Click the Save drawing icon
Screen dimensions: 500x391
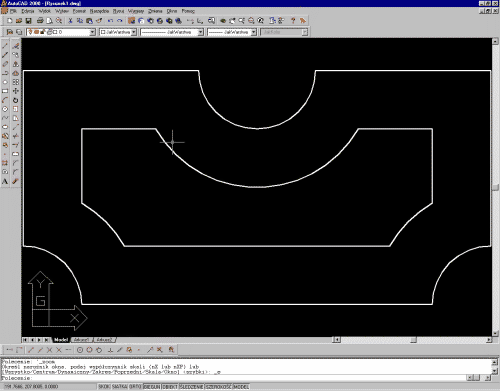(28, 21)
